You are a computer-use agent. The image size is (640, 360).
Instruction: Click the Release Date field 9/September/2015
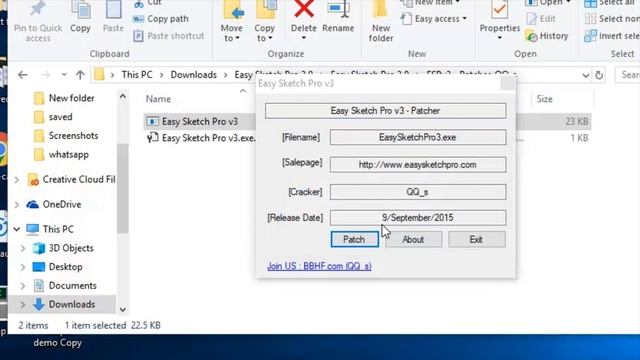click(x=418, y=218)
